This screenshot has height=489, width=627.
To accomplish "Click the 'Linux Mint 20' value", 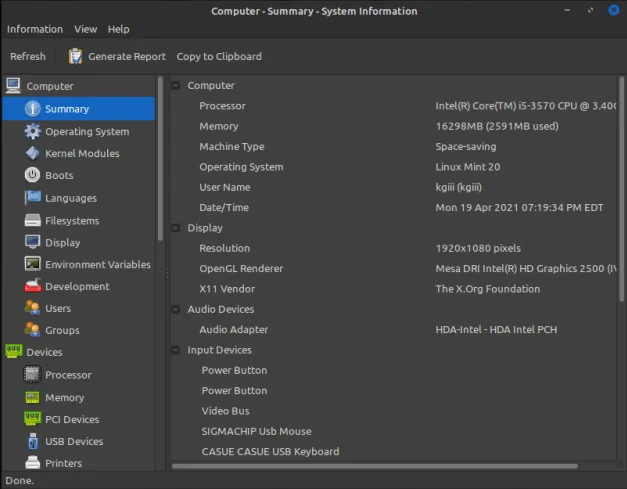I will coord(467,167).
